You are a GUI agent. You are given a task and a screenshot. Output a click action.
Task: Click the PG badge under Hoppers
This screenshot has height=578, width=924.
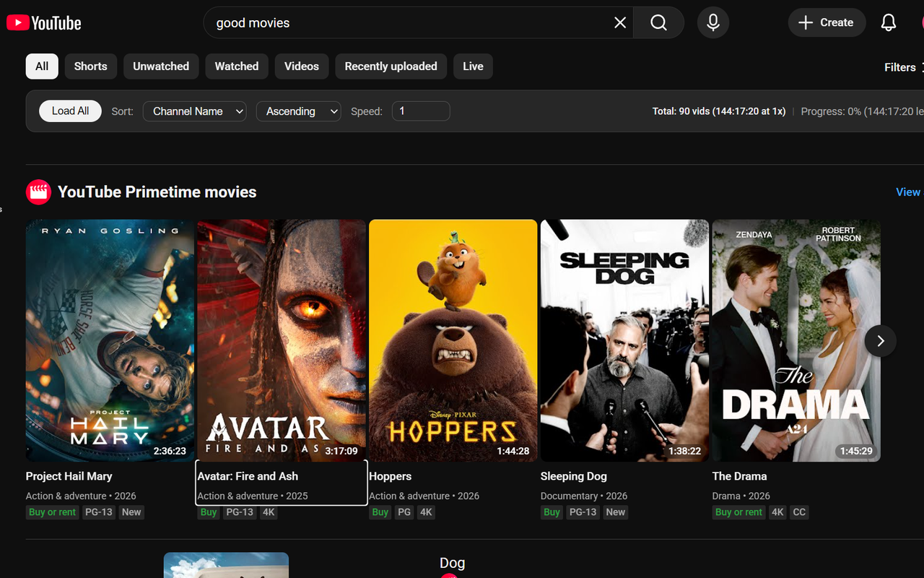tap(404, 512)
